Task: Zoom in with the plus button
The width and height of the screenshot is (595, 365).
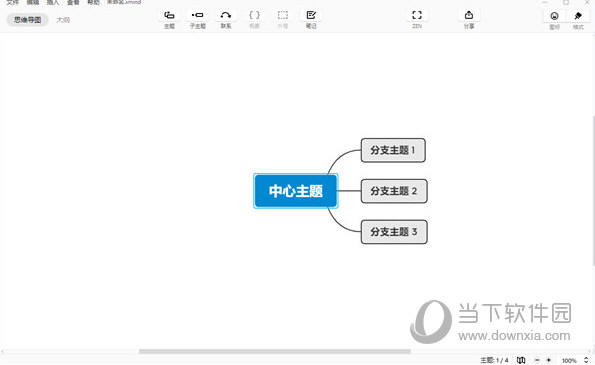Action: click(548, 360)
